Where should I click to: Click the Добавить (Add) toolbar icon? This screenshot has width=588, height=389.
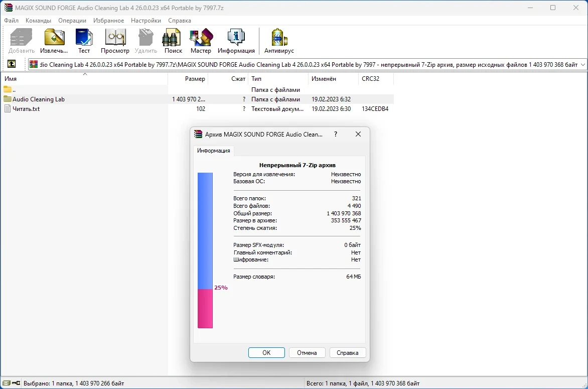[x=21, y=38]
